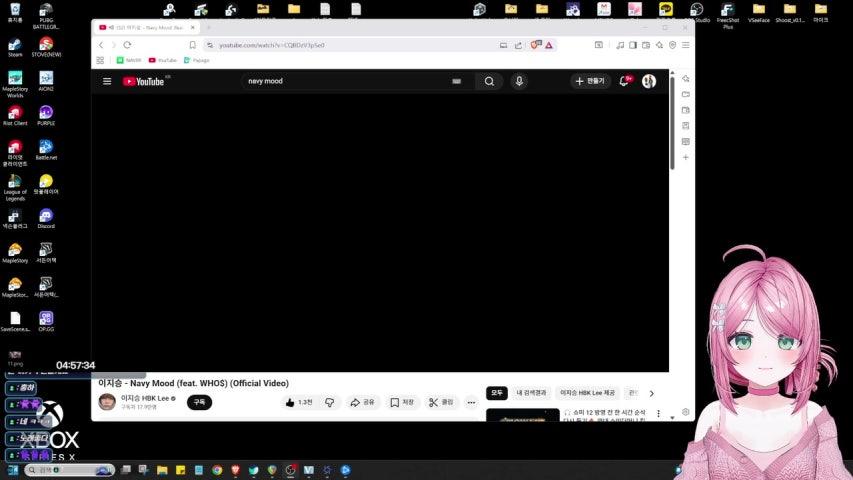This screenshot has height=480, width=853.
Task: Select the '모두' filter chip
Action: (x=497, y=392)
